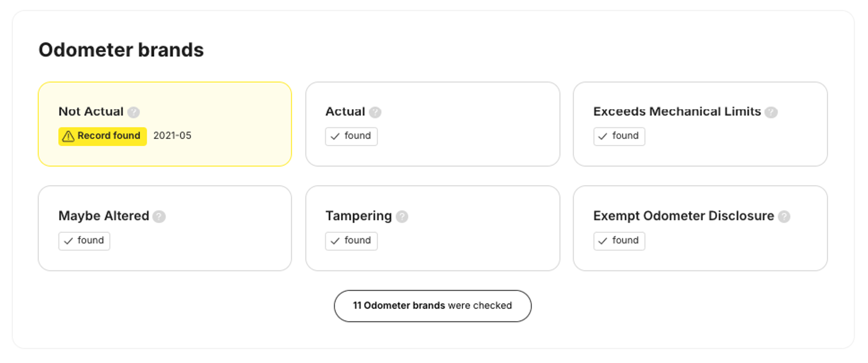Click the 11 Odometer brands were checked button
The image size is (868, 363).
point(432,306)
